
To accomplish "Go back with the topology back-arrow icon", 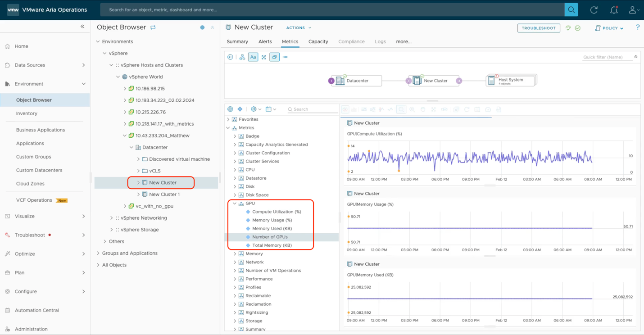I will pyautogui.click(x=230, y=57).
